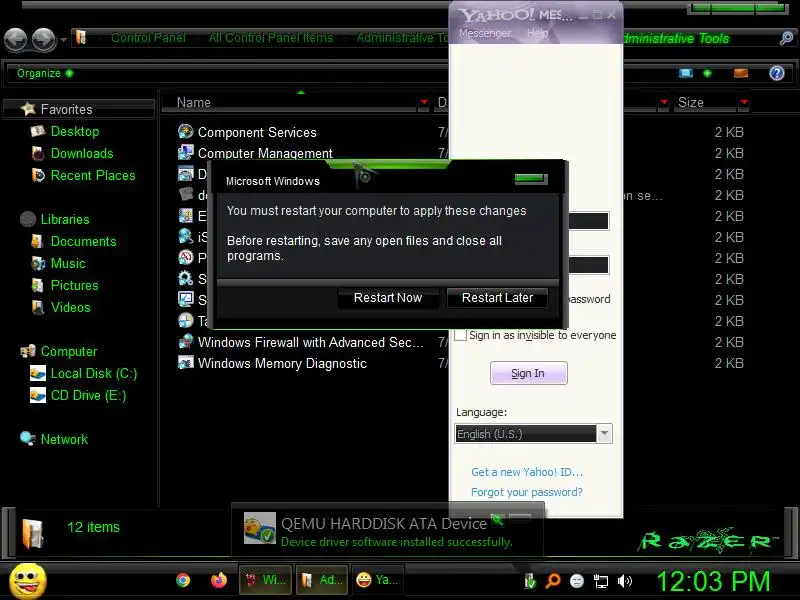Open the Forgot your password link
The image size is (800, 600).
click(527, 492)
